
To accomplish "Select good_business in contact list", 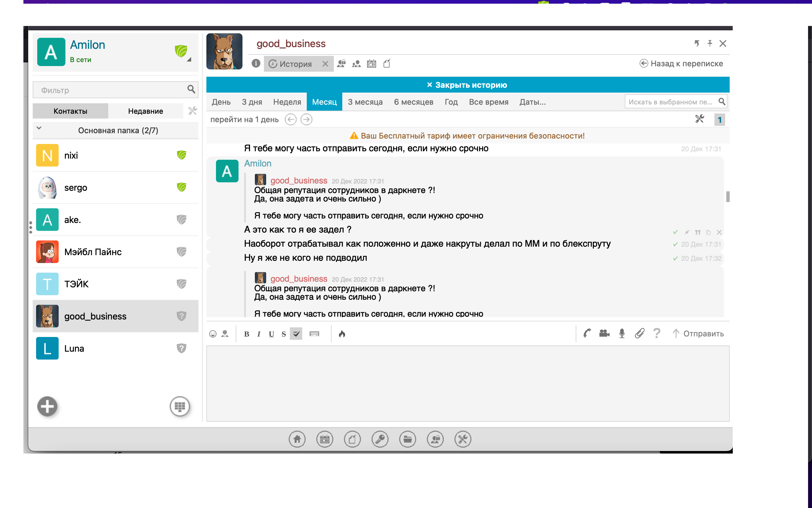I will (x=115, y=316).
